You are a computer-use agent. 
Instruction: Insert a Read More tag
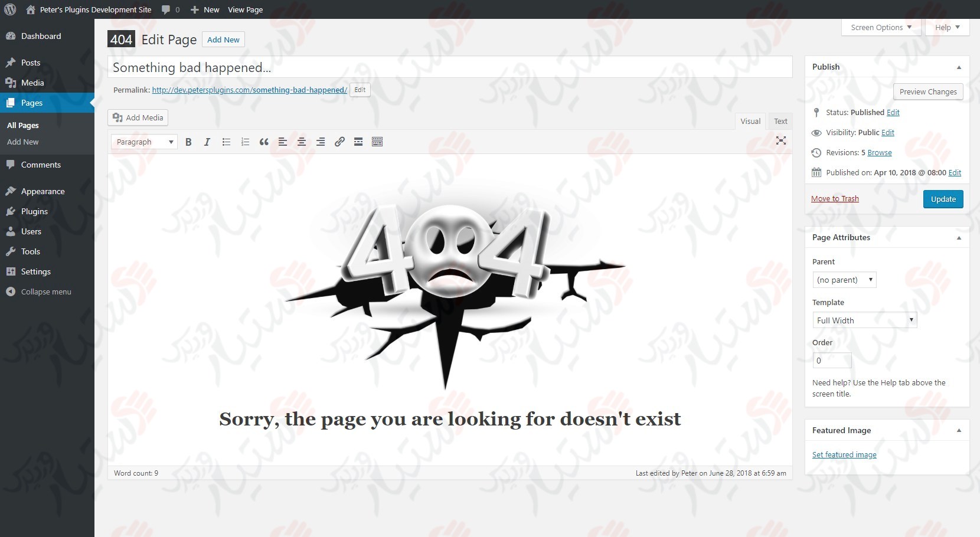[x=358, y=142]
